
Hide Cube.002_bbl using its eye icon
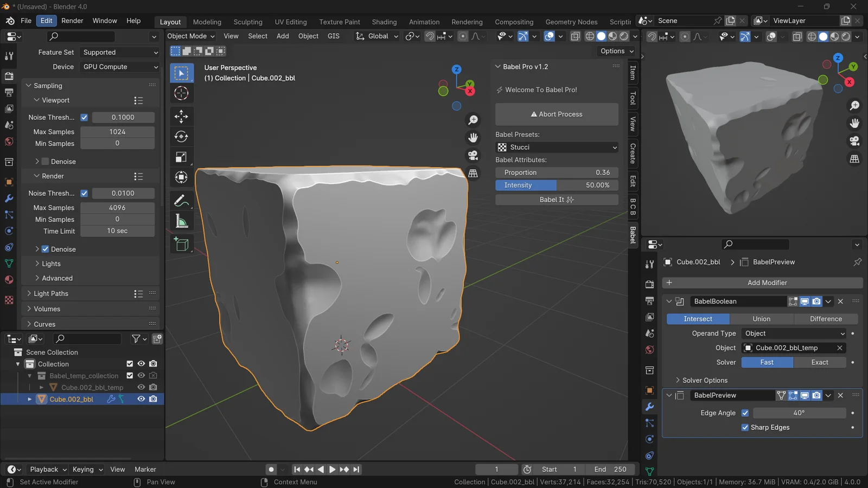pyautogui.click(x=141, y=399)
